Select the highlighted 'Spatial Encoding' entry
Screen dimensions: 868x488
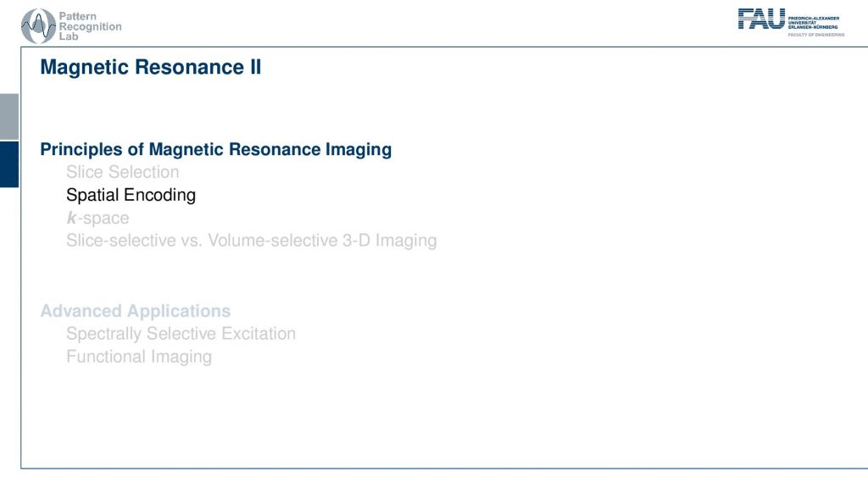click(131, 195)
